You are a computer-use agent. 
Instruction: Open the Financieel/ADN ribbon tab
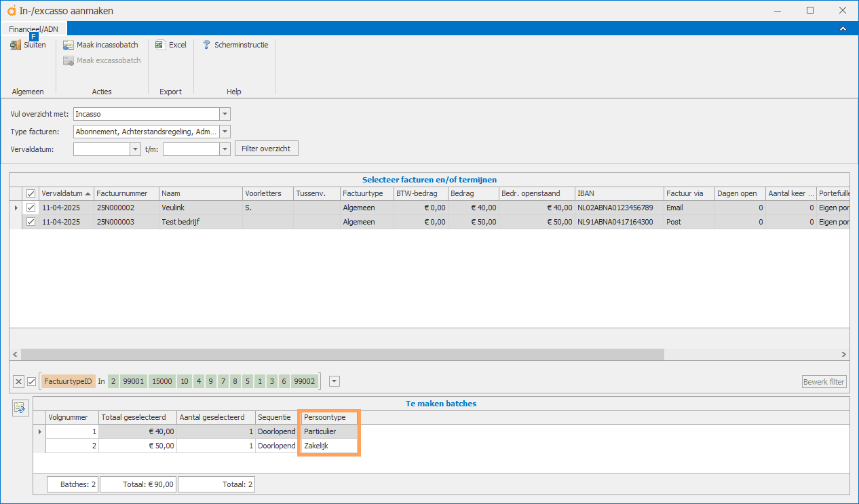point(33,28)
